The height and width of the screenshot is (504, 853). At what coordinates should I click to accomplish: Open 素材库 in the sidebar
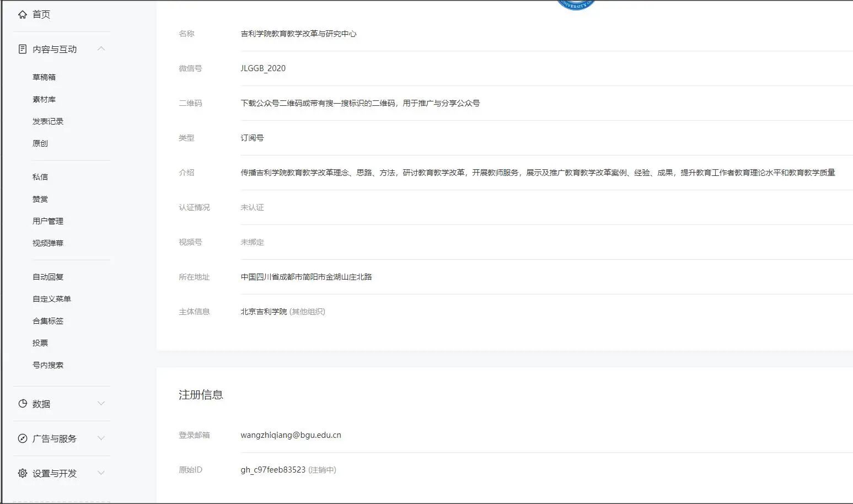pos(44,99)
